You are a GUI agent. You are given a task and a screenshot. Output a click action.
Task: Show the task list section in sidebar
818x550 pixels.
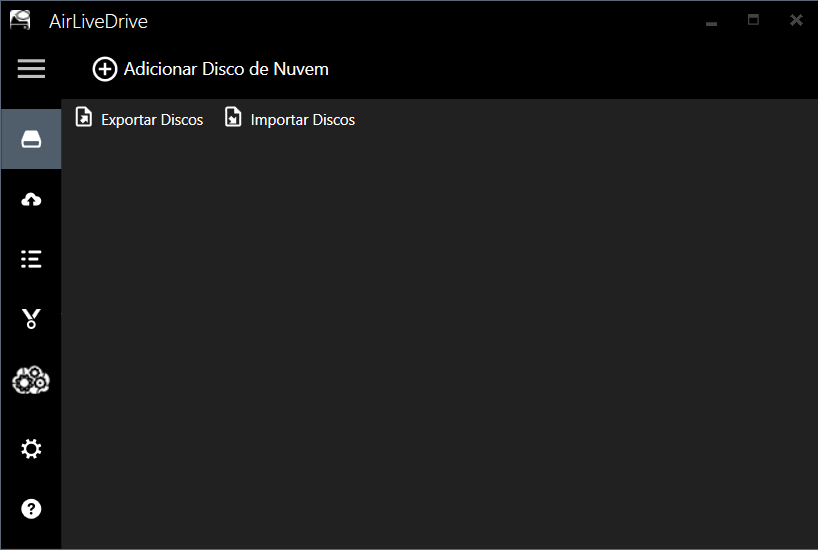click(x=31, y=260)
